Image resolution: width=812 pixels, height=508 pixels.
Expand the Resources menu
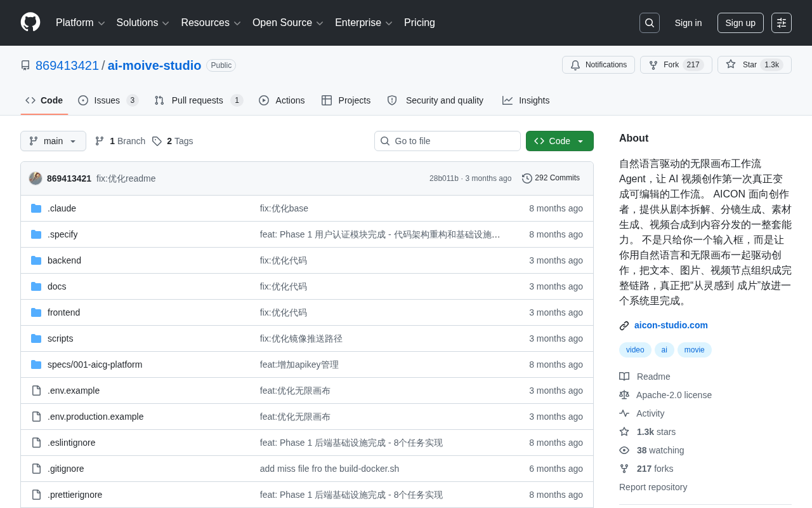211,23
